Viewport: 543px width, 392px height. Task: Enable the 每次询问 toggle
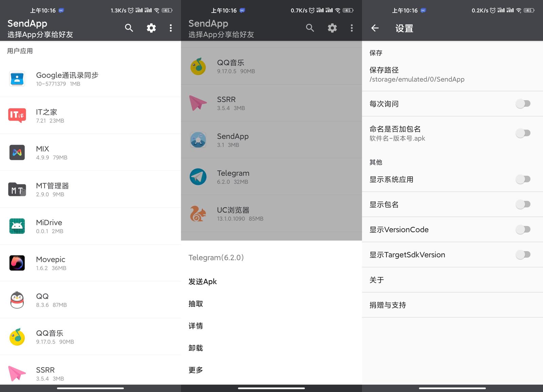[x=523, y=103]
